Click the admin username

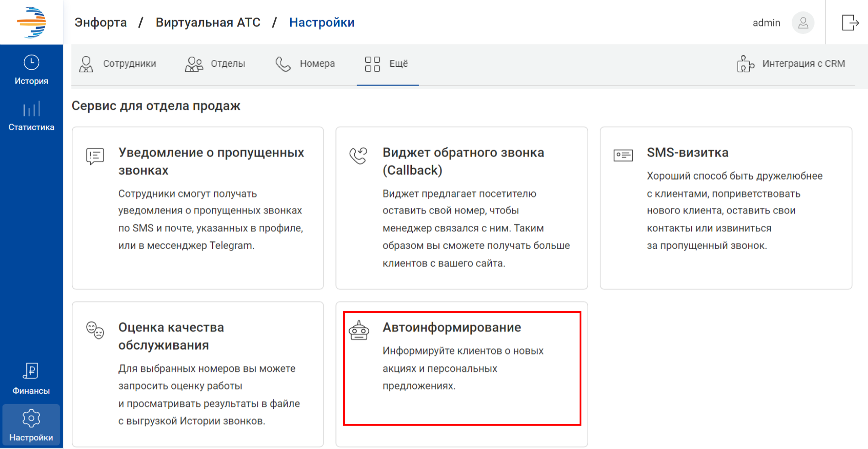click(767, 23)
